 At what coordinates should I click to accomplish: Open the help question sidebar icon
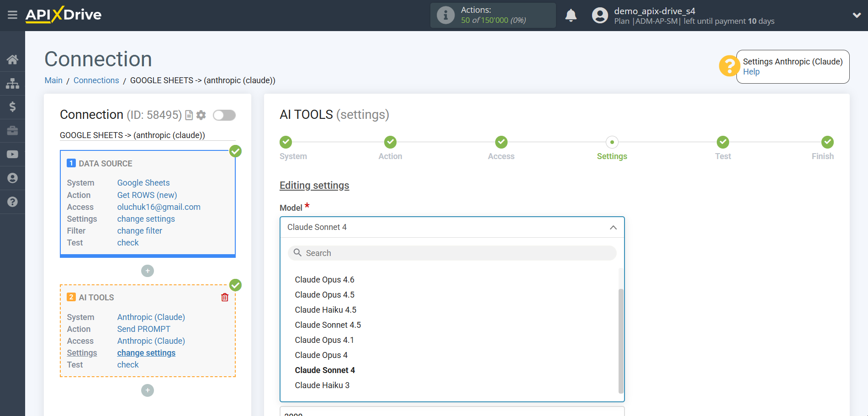12,202
